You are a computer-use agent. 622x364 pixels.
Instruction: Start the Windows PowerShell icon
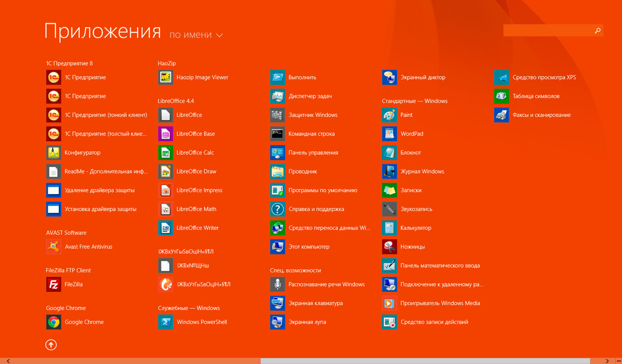pos(166,322)
